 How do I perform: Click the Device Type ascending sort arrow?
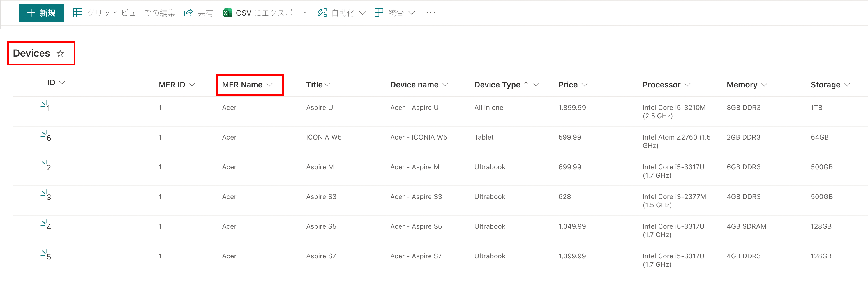point(526,85)
